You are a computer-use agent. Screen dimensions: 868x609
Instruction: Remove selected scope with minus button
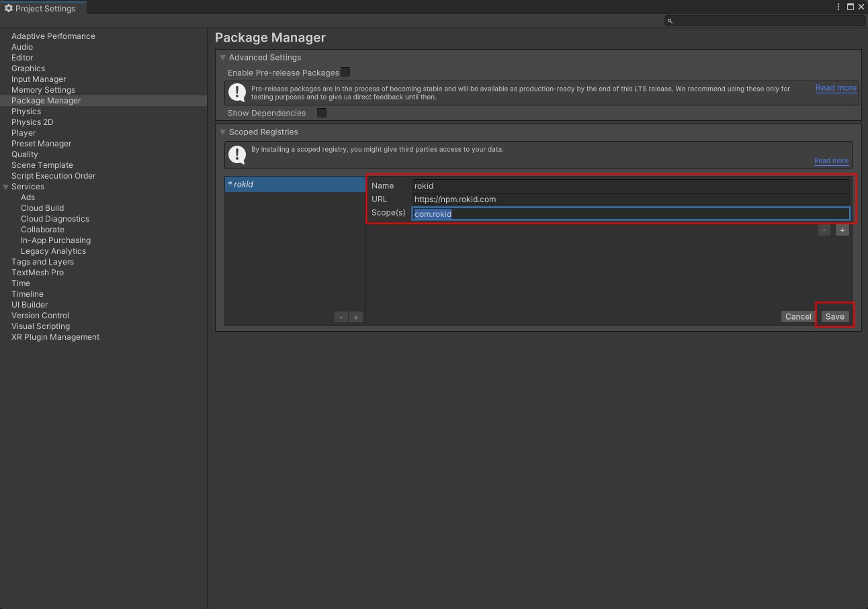tap(824, 230)
